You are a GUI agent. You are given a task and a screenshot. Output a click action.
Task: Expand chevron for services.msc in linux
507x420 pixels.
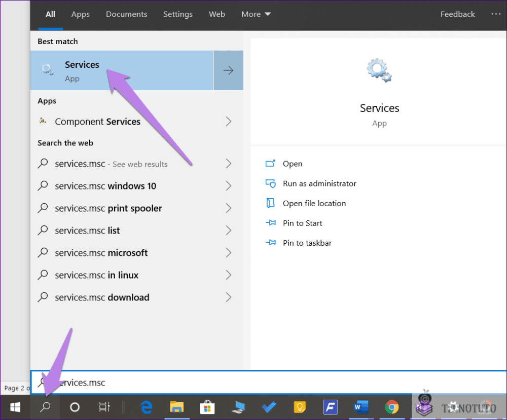click(228, 275)
